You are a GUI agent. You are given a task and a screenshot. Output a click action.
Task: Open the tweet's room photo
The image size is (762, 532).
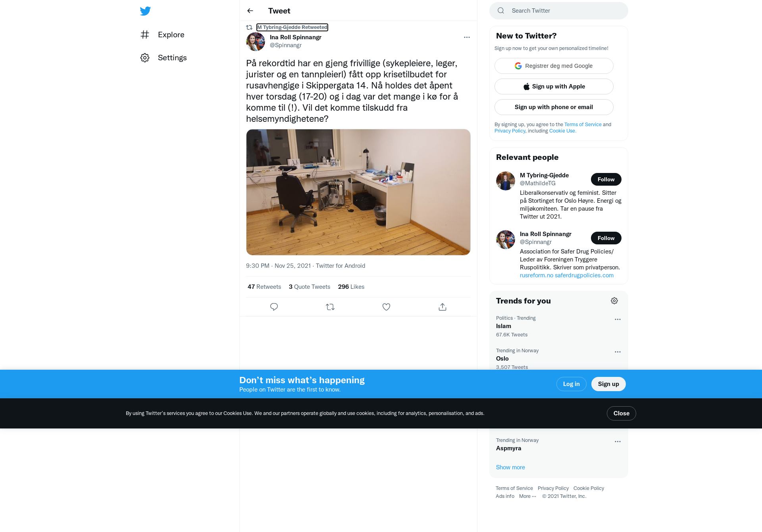(358, 192)
